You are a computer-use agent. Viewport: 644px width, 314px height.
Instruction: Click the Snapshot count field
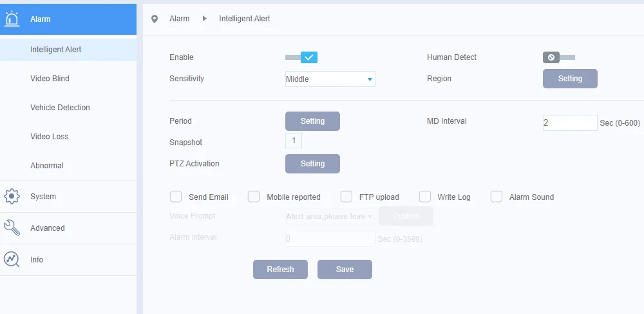click(x=294, y=141)
